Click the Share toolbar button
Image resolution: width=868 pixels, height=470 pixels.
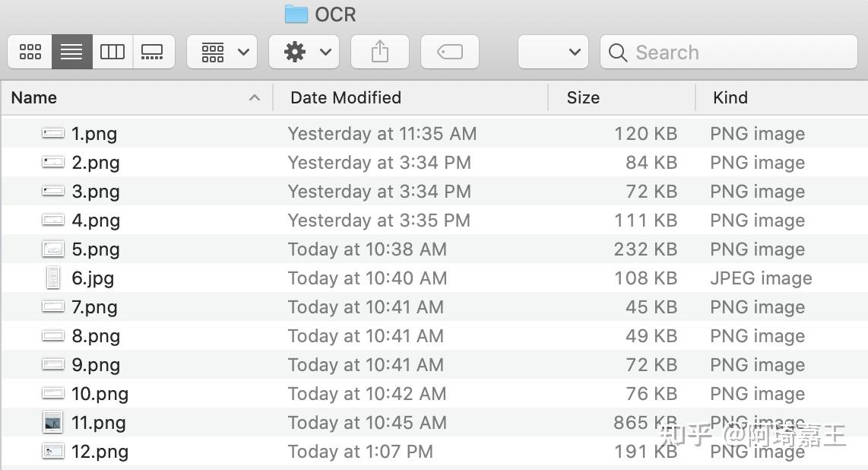379,52
